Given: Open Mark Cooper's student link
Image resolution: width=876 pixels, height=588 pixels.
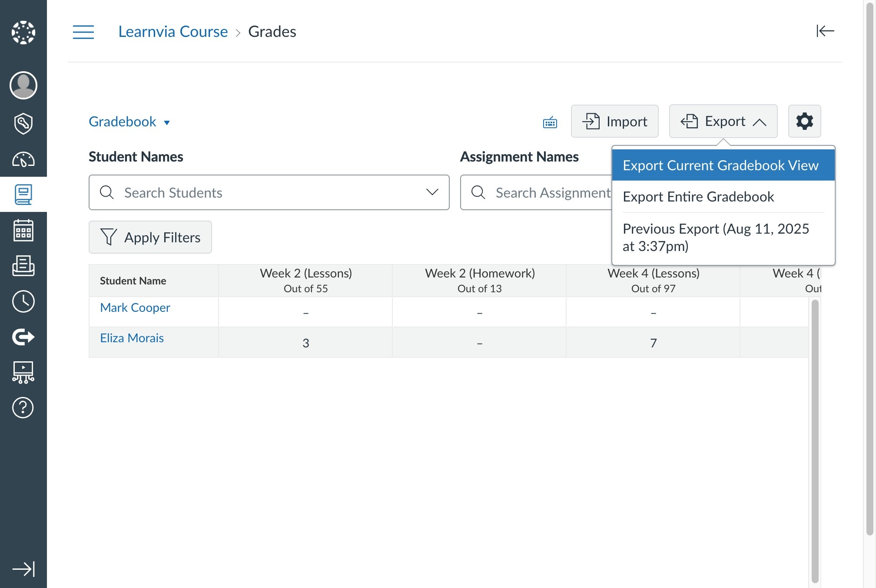Looking at the screenshot, I should coord(135,307).
